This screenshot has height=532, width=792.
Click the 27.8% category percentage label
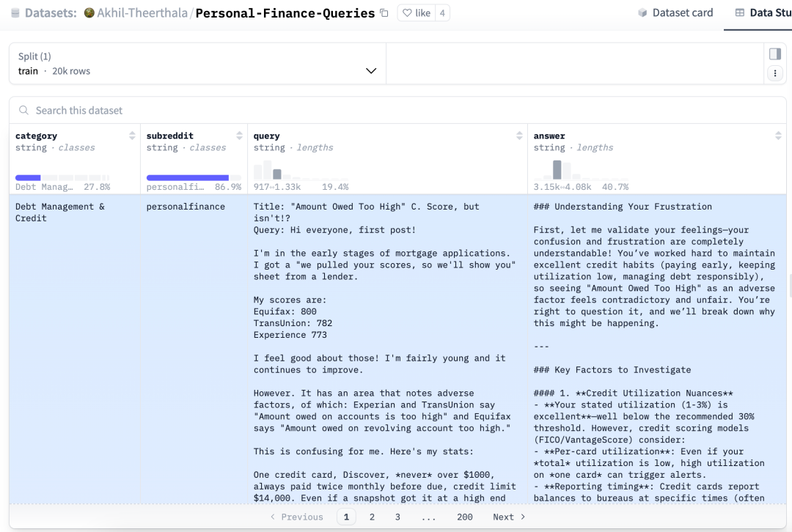click(x=97, y=187)
